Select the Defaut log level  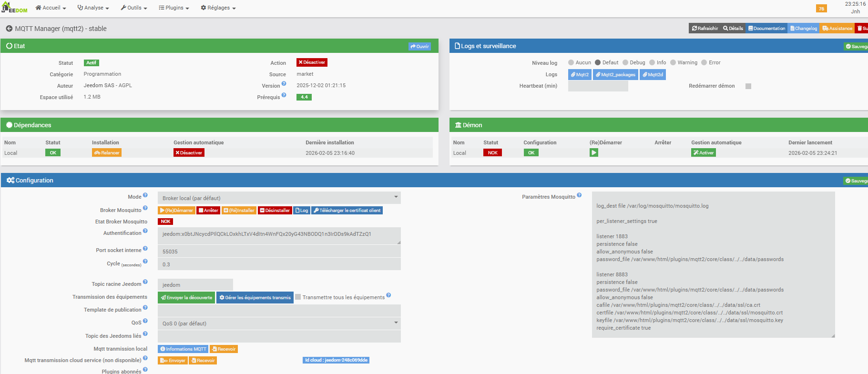tap(598, 62)
